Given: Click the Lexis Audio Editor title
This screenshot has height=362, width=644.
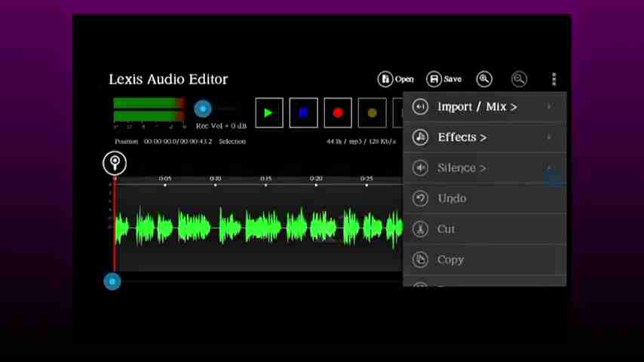Looking at the screenshot, I should point(168,79).
